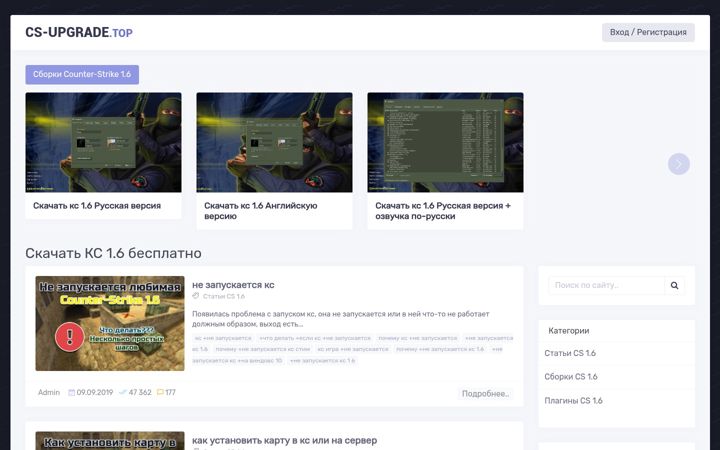Screen dimensions: 720x450
Task: Click the CS-UPGRADE.TOP site logo
Action: point(79,33)
